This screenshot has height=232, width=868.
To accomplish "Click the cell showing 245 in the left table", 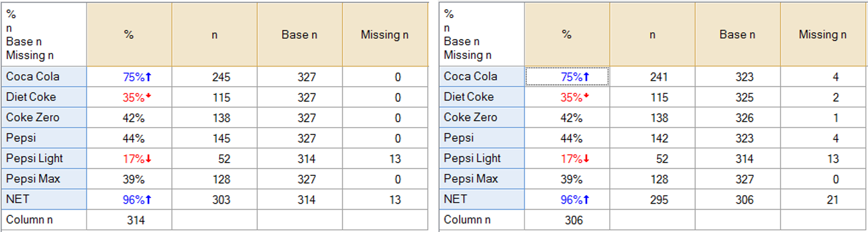I will pyautogui.click(x=221, y=77).
